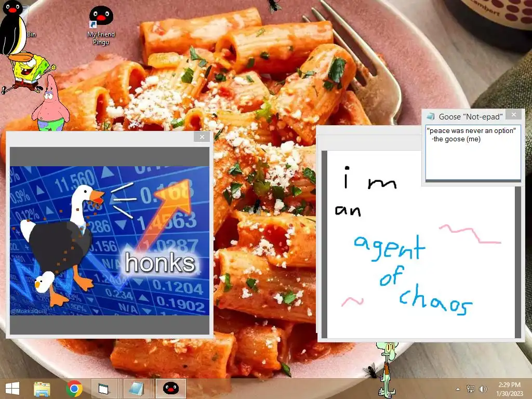The width and height of the screenshot is (532, 399).
Task: Close the Goose "Not-epad" window
Action: (514, 115)
